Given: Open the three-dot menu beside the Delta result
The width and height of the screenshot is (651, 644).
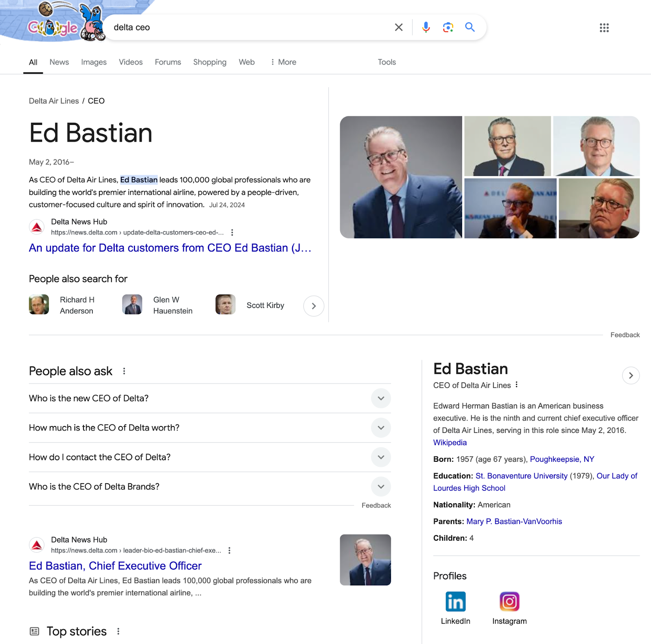Looking at the screenshot, I should pyautogui.click(x=232, y=232).
